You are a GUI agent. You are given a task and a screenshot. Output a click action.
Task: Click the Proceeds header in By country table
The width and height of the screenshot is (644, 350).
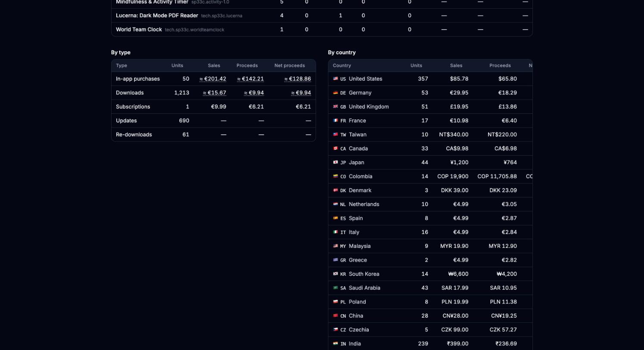tap(500, 66)
